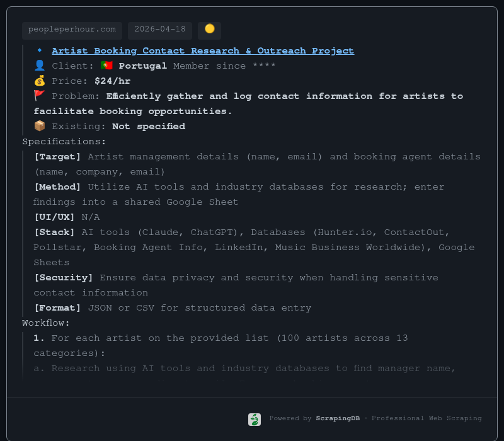Click the Workflow section heading
This screenshot has width=504, height=441.
tap(46, 323)
